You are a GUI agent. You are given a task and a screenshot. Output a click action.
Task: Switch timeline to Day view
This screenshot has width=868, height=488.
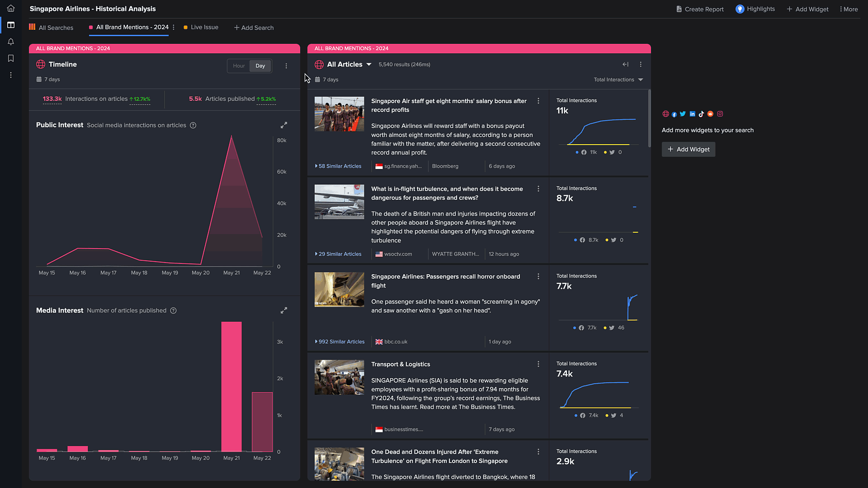click(260, 66)
